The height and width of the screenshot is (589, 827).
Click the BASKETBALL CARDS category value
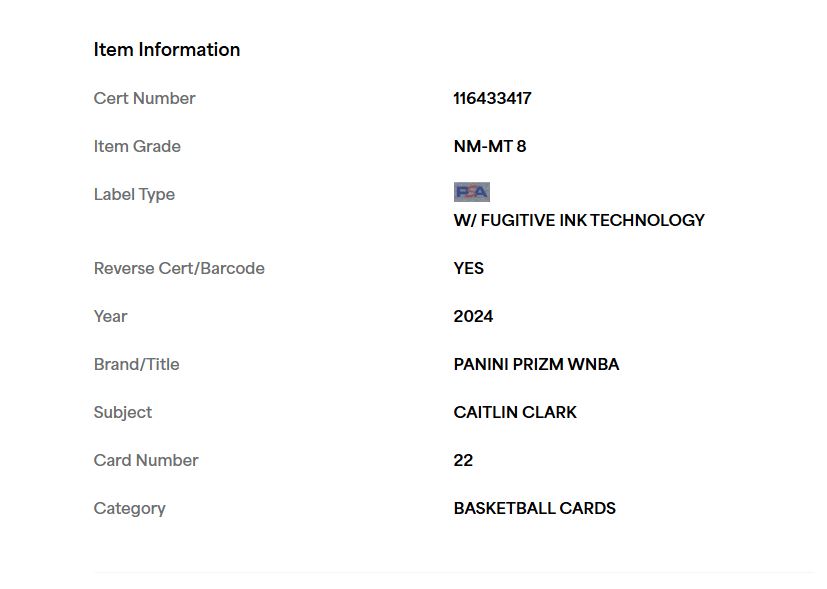click(534, 508)
